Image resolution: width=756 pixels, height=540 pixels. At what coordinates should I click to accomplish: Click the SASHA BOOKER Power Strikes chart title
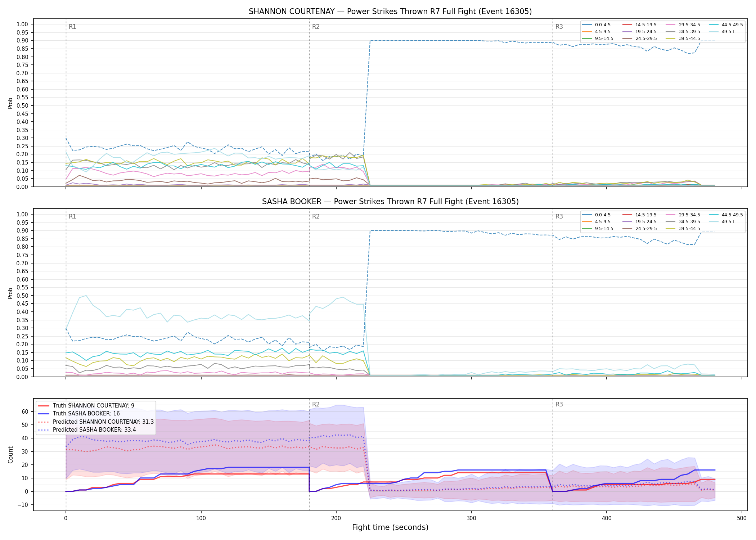(390, 202)
